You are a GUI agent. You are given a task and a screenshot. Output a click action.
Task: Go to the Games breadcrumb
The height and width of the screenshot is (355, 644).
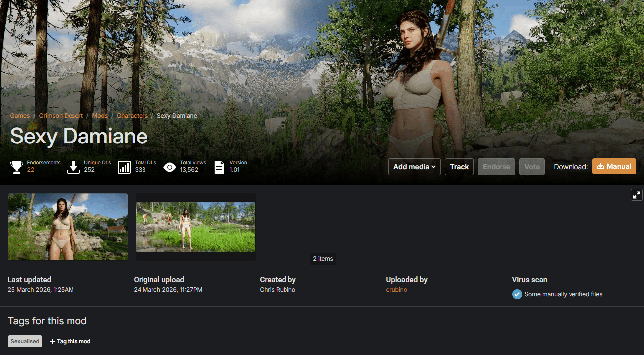click(x=20, y=116)
